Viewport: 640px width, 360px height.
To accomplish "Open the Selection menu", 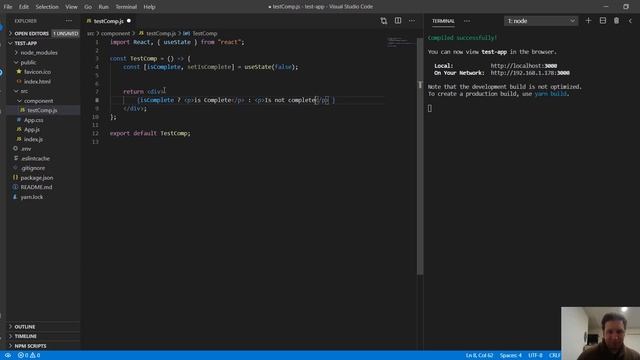I will point(47,7).
